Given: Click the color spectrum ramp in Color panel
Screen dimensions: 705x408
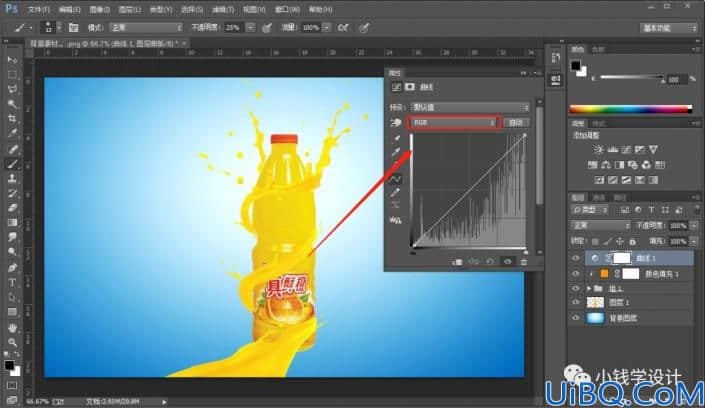Looking at the screenshot, I should click(x=630, y=109).
